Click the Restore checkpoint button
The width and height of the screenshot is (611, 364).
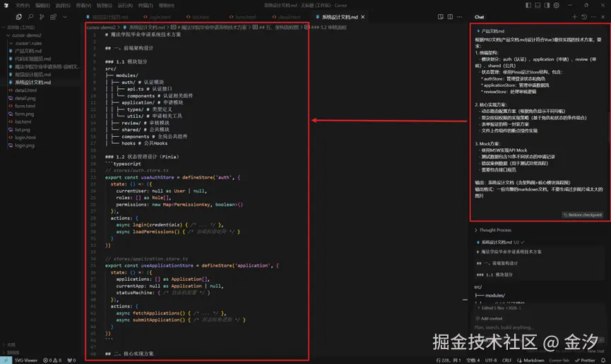click(x=583, y=215)
